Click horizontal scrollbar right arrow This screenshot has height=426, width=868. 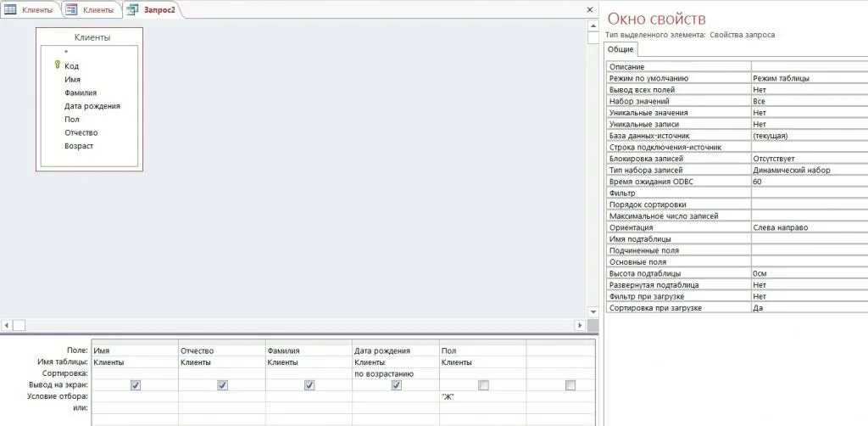click(580, 325)
